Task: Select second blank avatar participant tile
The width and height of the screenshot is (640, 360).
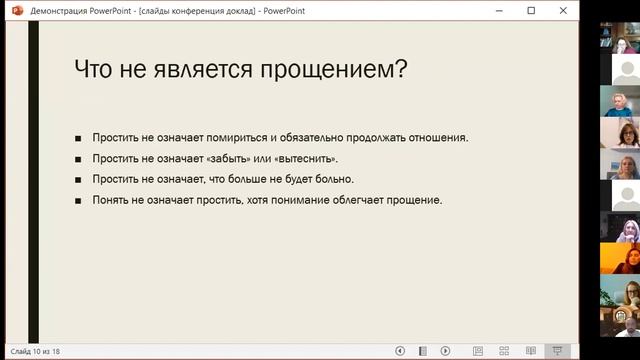Action: (620, 196)
